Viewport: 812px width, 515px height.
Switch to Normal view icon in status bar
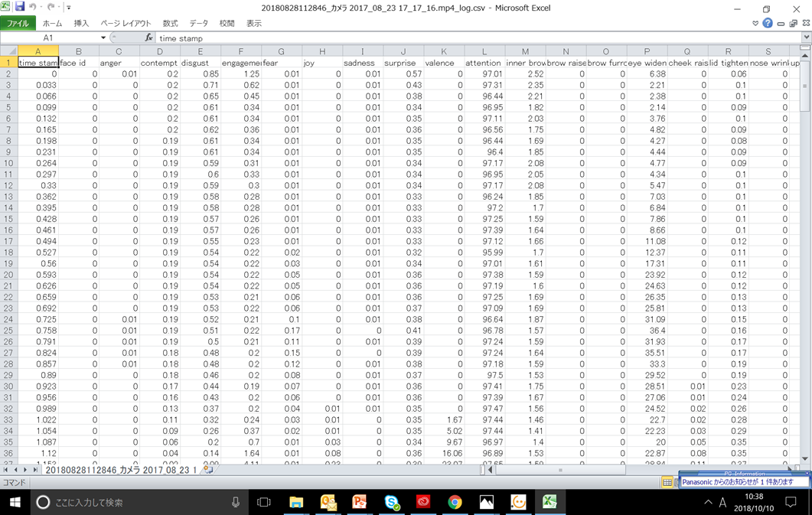667,482
